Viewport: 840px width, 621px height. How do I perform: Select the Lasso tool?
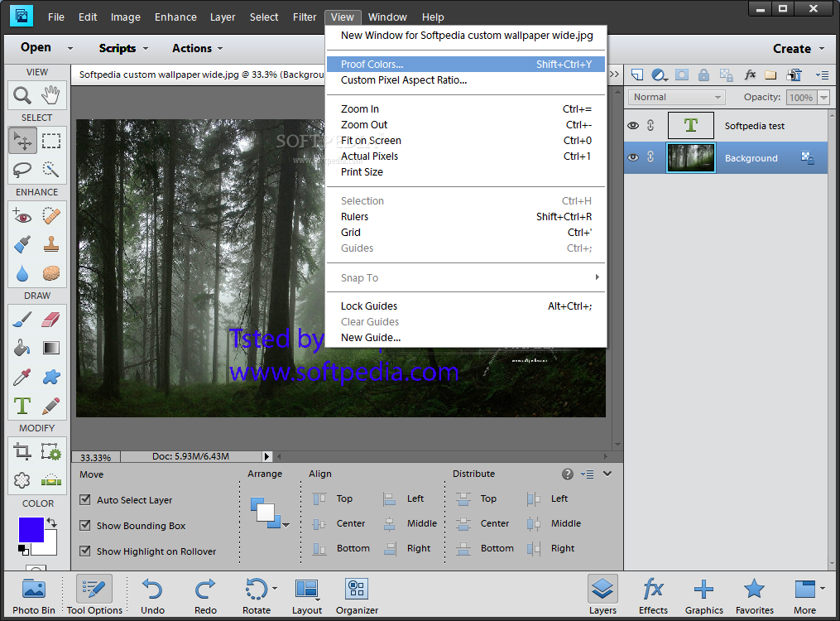point(22,169)
